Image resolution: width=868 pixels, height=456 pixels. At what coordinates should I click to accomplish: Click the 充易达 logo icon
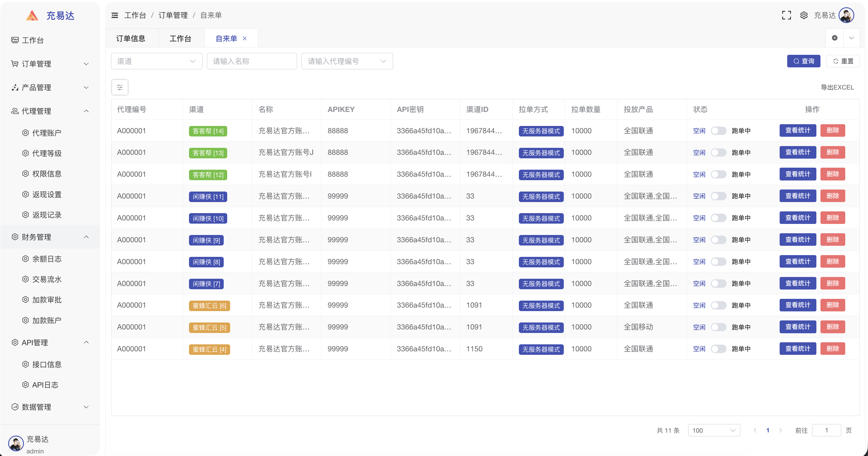32,15
